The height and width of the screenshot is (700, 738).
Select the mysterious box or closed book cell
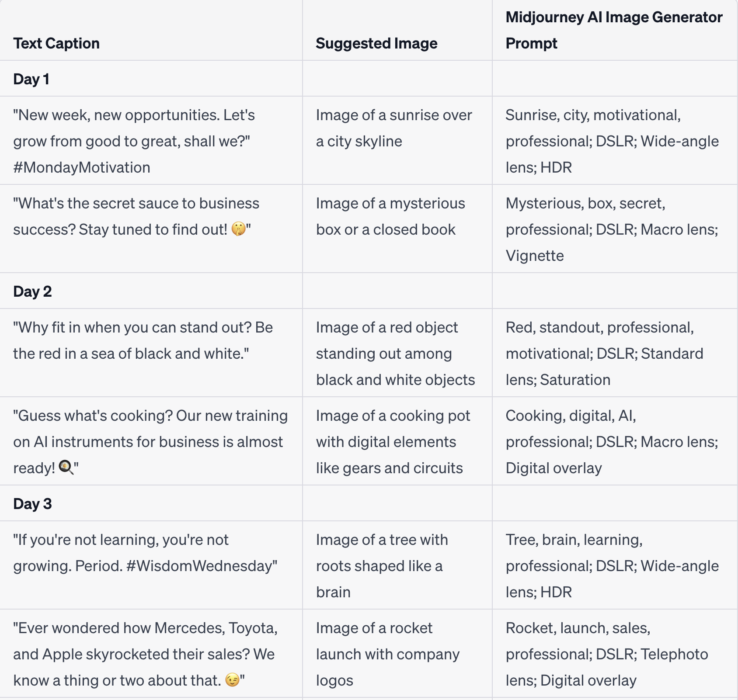(390, 216)
